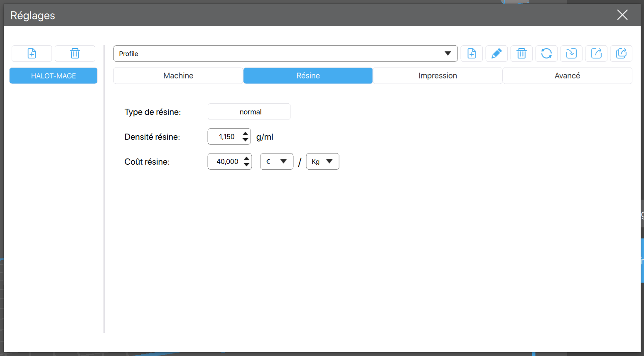Screen dimensions: 644x356
Task: Create a new profile icon
Action: pyautogui.click(x=472, y=54)
